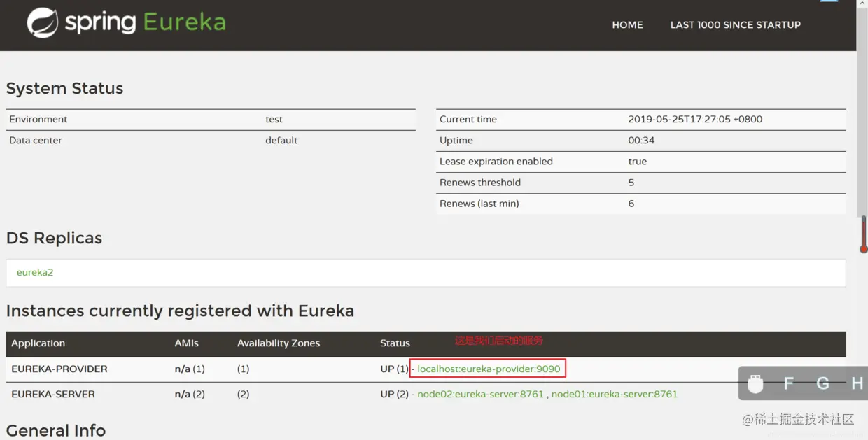The height and width of the screenshot is (440, 868).
Task: Select UP (2) status of EUREKA-SERVER
Action: coord(394,394)
